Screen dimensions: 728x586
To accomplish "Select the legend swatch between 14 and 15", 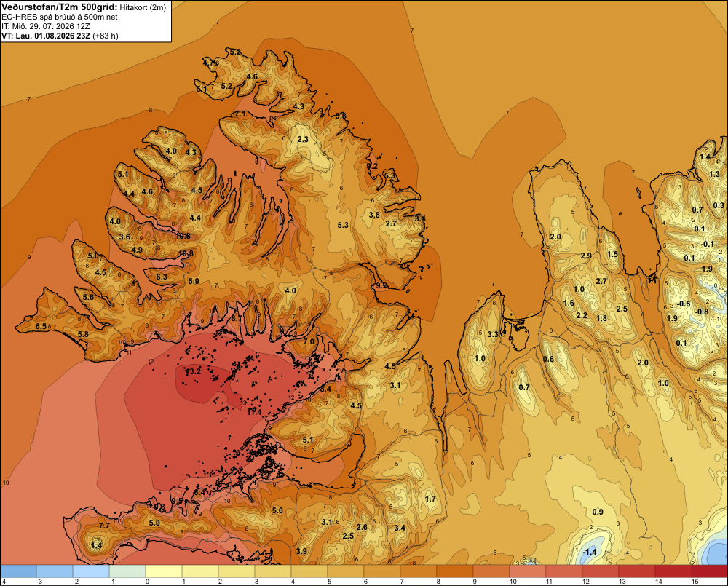I will [673, 571].
